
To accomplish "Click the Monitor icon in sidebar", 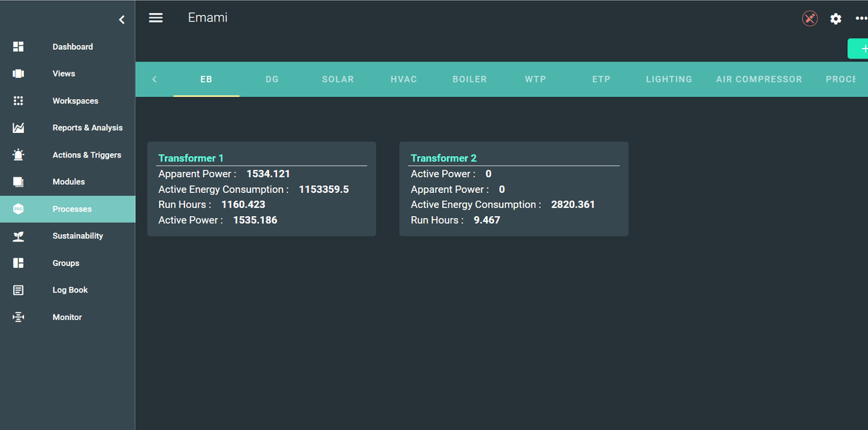I will (19, 317).
